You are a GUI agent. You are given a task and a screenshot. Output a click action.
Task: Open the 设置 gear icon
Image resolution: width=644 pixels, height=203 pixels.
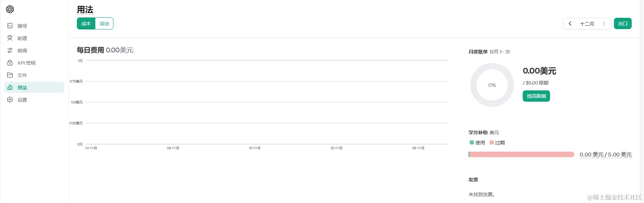[10, 100]
